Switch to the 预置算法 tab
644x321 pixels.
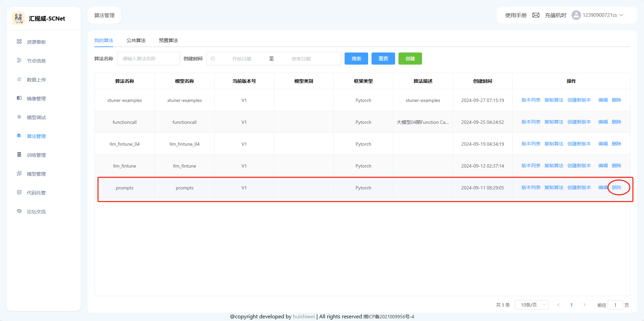click(x=168, y=40)
